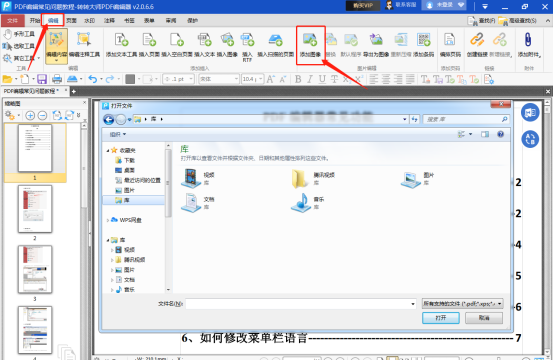Click the Add Image ribbon icon
Viewport: 554px width, 361px height.
coord(310,40)
